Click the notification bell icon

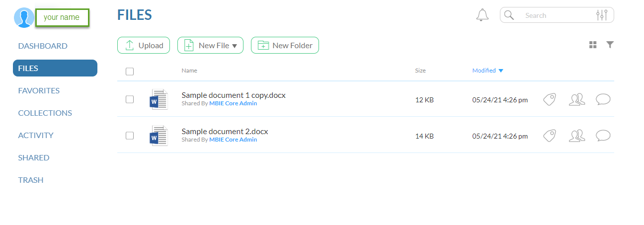(482, 15)
